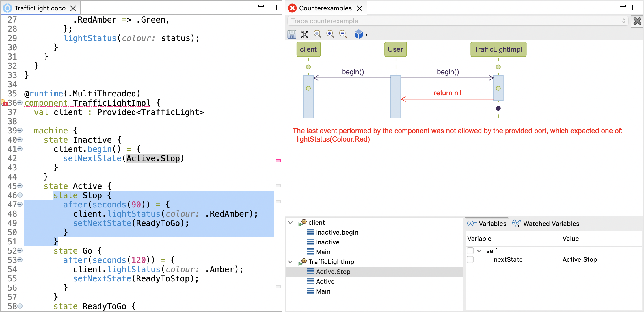Select the TrafficLight.coco editor tab
The image size is (644, 312).
(x=40, y=8)
